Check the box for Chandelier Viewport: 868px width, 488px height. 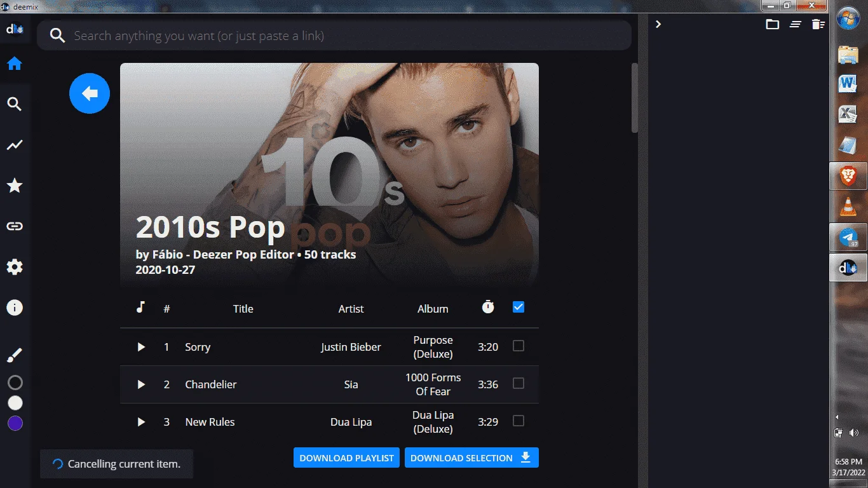519,383
